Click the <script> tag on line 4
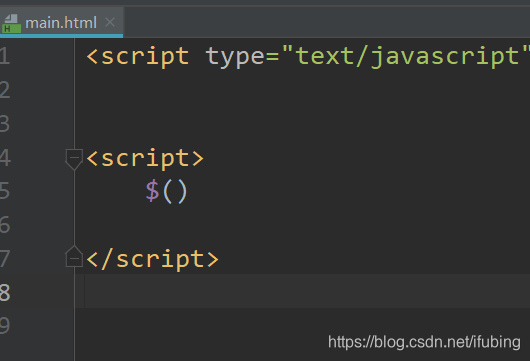530x361 pixels. [145, 158]
